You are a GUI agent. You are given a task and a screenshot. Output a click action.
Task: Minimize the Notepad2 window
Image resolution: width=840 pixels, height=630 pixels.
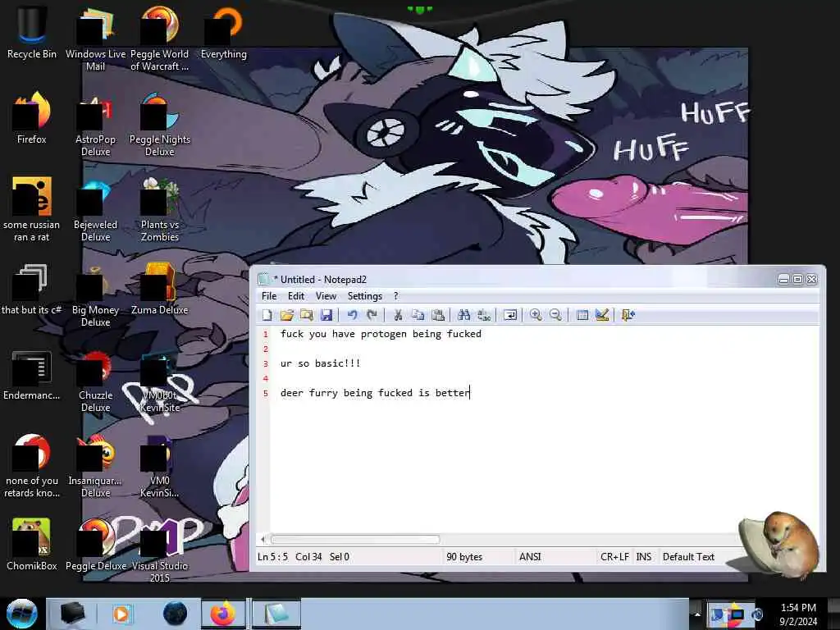(x=783, y=279)
